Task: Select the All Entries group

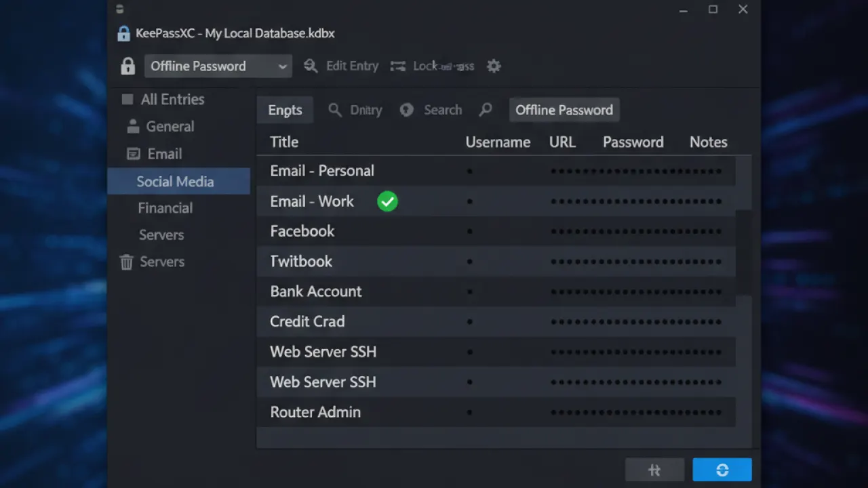Action: pyautogui.click(x=172, y=100)
